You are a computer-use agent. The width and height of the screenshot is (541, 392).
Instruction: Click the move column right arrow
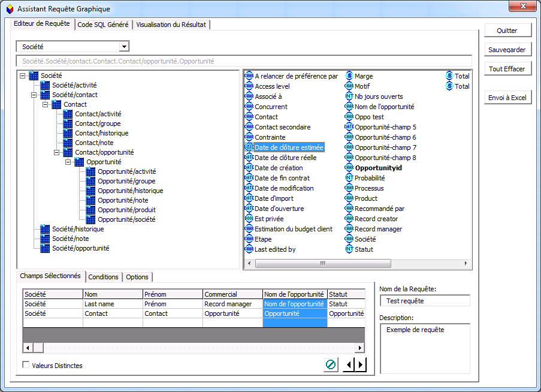(x=360, y=364)
